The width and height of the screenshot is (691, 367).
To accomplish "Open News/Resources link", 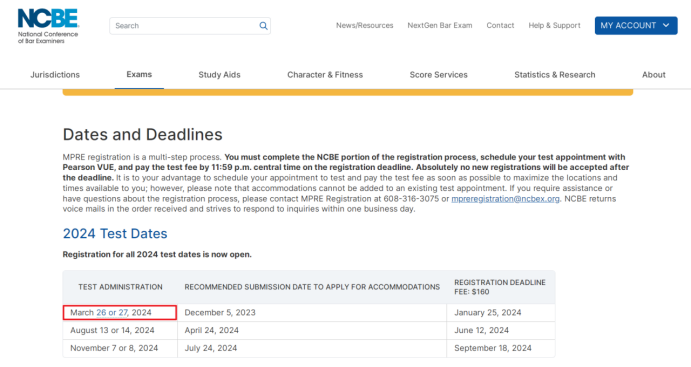I will [364, 26].
